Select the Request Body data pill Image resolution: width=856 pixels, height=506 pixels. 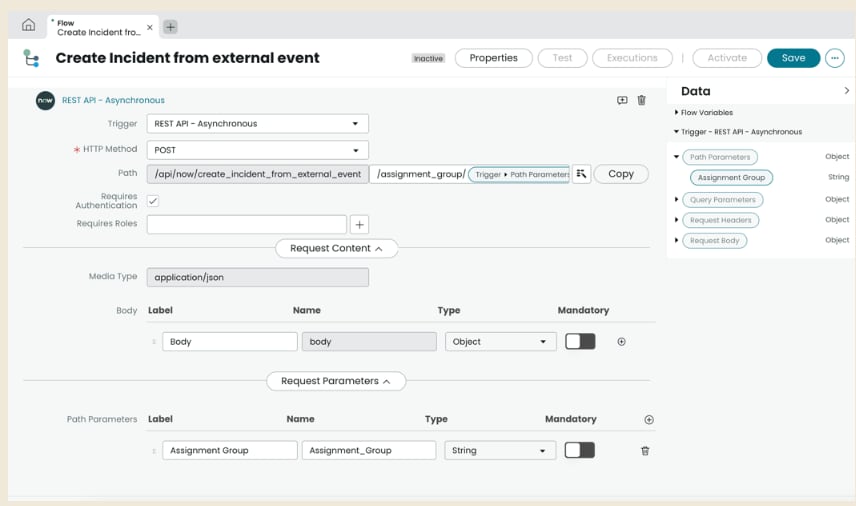coord(715,241)
